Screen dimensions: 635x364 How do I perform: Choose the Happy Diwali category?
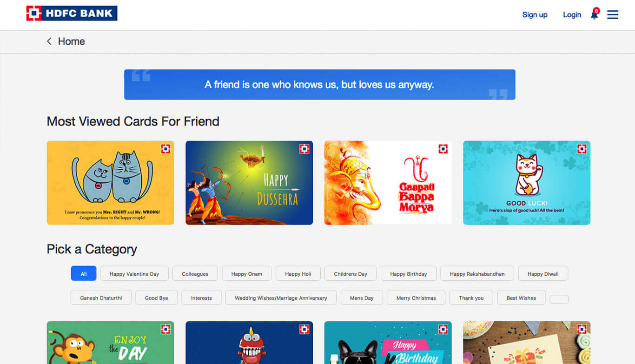point(543,274)
